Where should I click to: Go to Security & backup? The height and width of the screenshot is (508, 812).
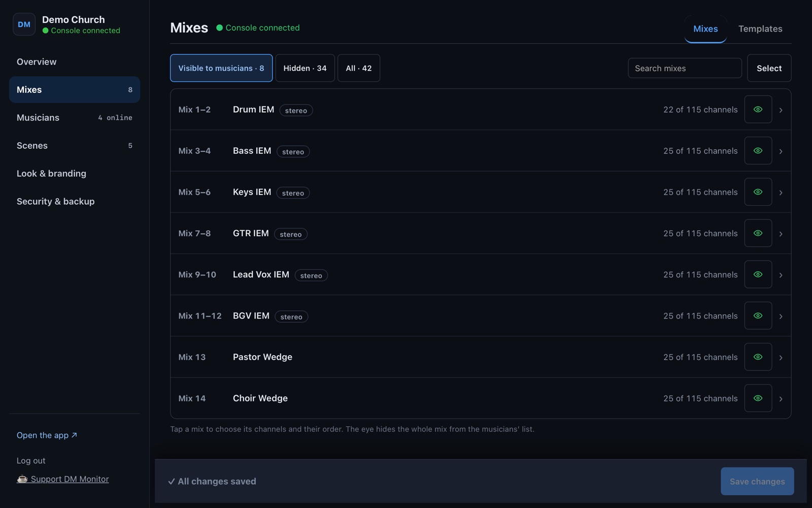pyautogui.click(x=75, y=202)
